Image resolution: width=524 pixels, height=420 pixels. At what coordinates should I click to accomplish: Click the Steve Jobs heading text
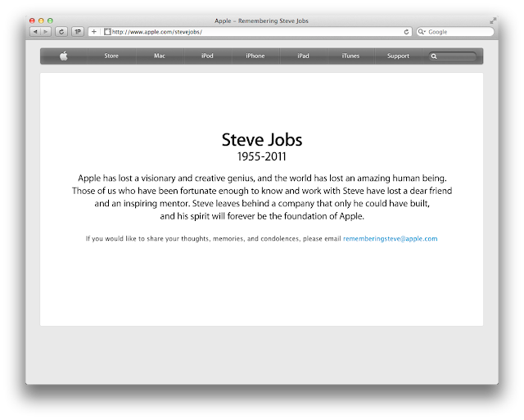[x=262, y=140]
